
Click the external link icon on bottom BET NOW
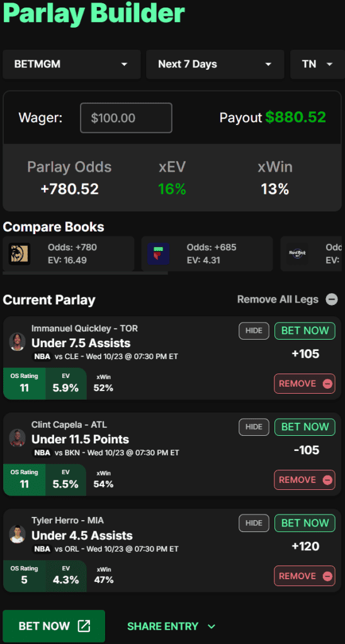84,626
